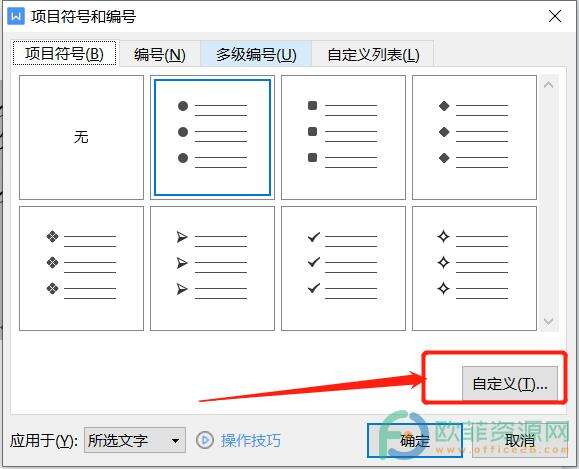
Task: Switch to the 项目符号(B) tab
Action: coord(64,54)
